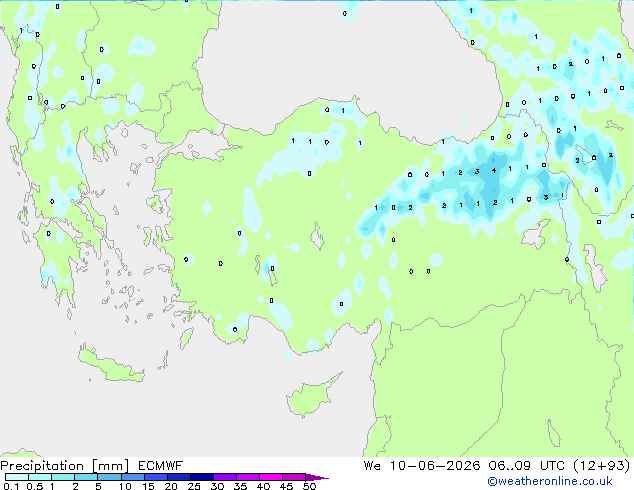Screen dimensions: 634x490
Task: Click the 0.5–1 mm legend color swatch
Action: (40, 477)
